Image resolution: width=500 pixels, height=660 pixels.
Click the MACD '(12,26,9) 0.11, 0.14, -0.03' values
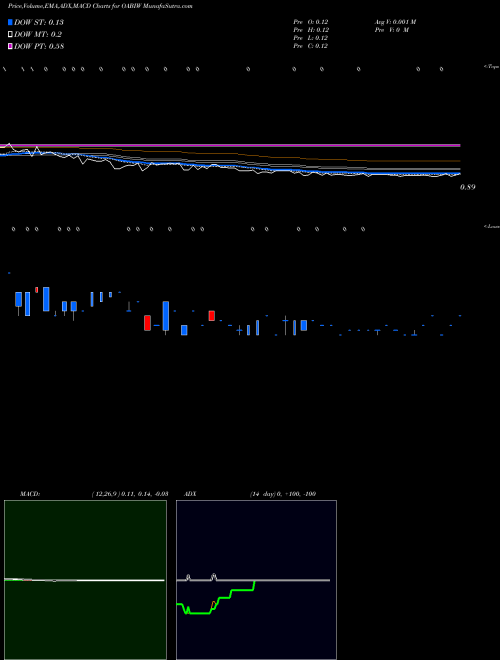tap(130, 494)
